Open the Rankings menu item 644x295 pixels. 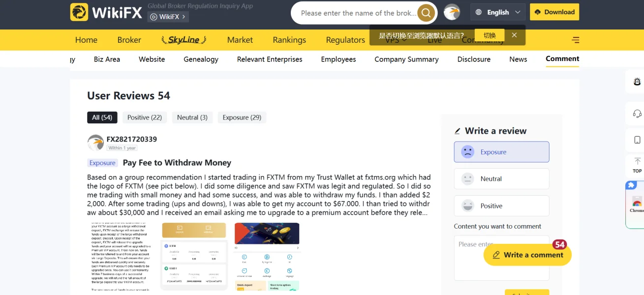click(289, 40)
